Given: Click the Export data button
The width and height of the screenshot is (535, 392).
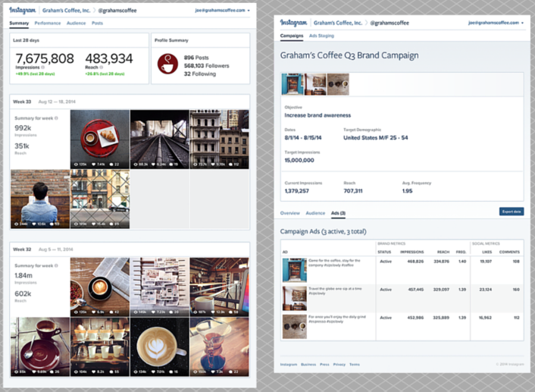Looking at the screenshot, I should pos(512,212).
